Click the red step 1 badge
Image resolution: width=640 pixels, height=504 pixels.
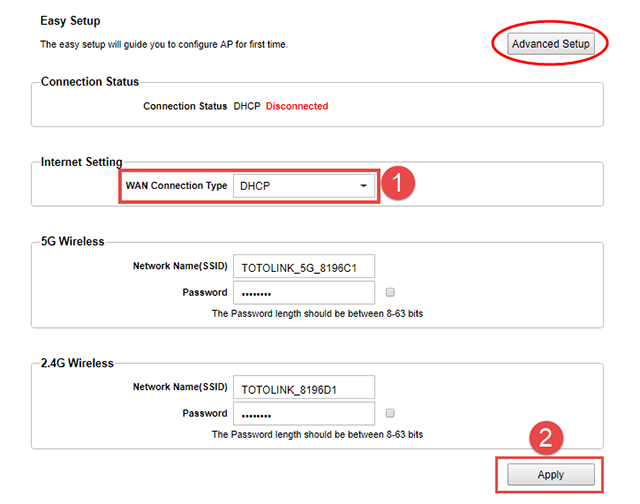(399, 185)
